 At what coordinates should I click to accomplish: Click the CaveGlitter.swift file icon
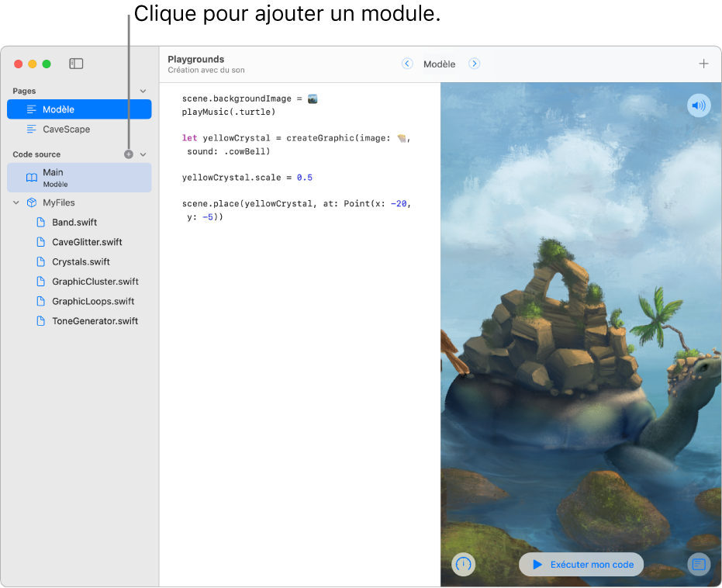[x=40, y=242]
